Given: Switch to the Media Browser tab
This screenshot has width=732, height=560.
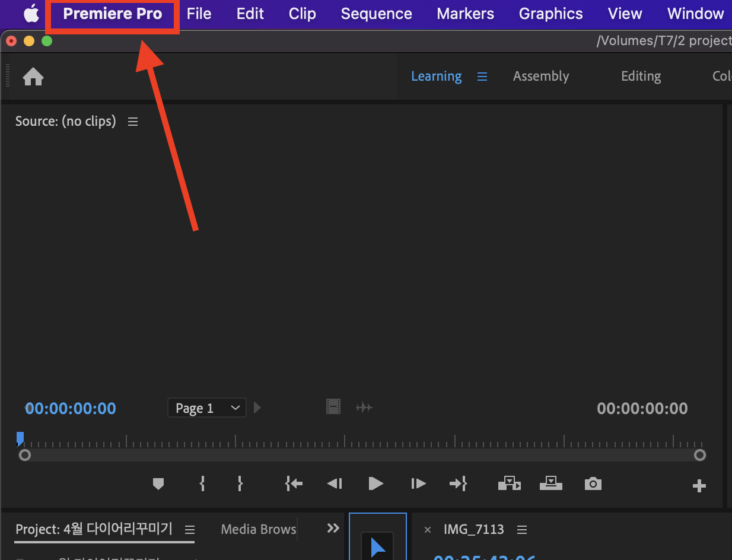Looking at the screenshot, I should point(259,529).
